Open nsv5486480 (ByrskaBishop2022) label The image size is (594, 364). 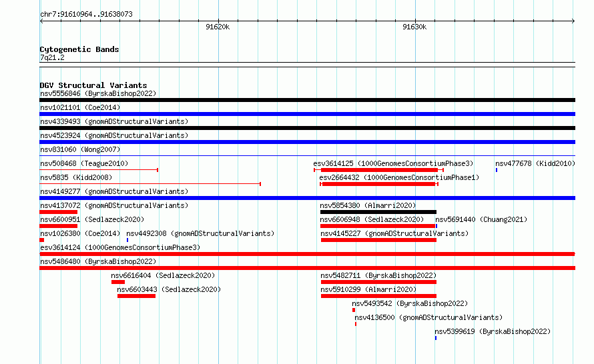pyautogui.click(x=98, y=261)
